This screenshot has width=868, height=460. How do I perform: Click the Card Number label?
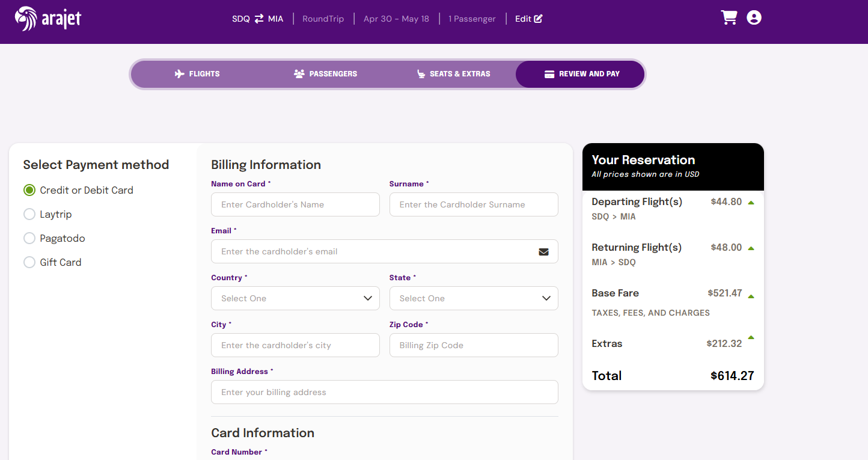point(239,452)
